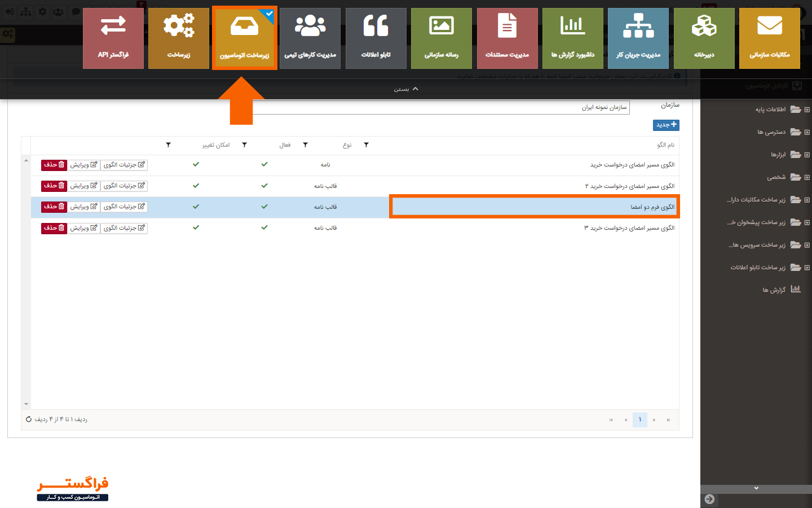The height and width of the screenshot is (508, 812).
Task: Open the داشبورد گزارش ها chart tile
Action: pyautogui.click(x=573, y=38)
